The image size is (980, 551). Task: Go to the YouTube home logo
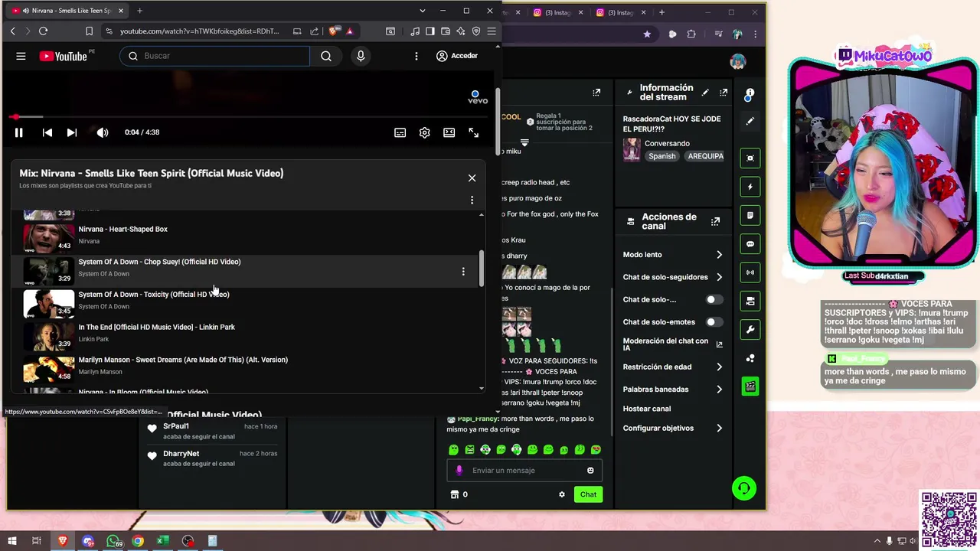click(64, 56)
